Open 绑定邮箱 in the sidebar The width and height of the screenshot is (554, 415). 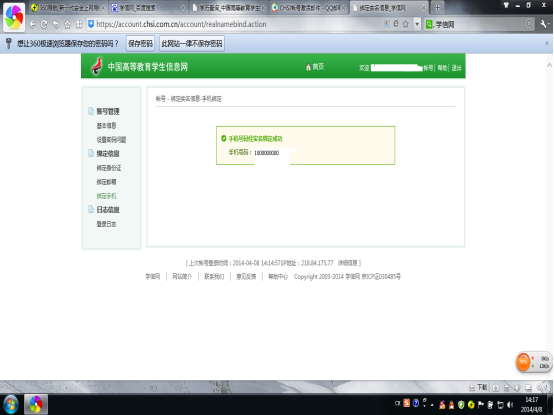click(106, 182)
